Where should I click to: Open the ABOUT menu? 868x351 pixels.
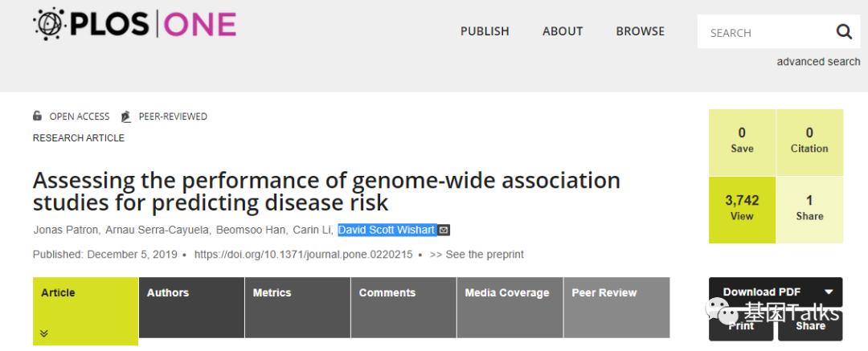563,31
